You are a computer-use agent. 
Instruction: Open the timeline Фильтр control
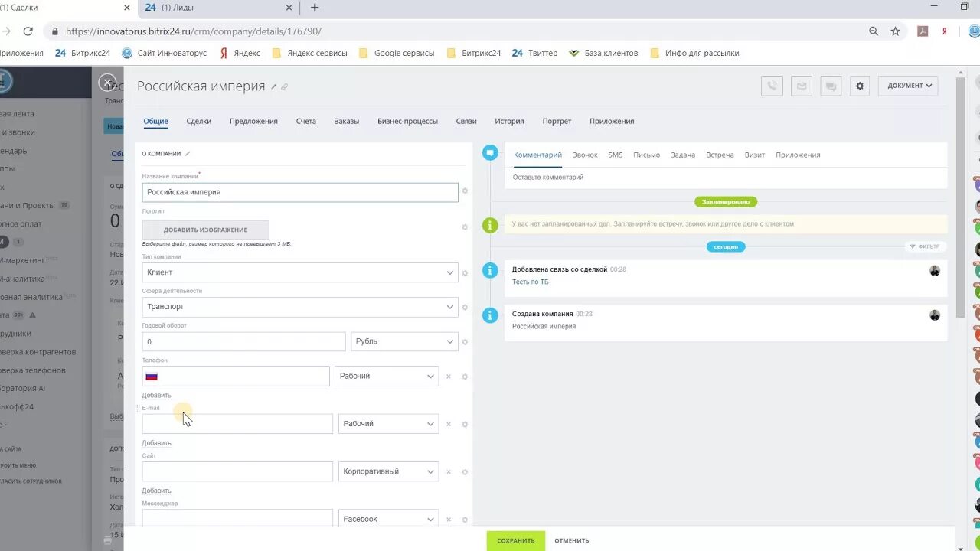926,246
